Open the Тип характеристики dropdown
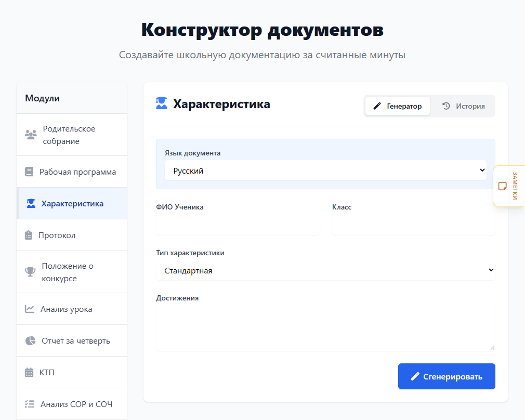 [325, 270]
